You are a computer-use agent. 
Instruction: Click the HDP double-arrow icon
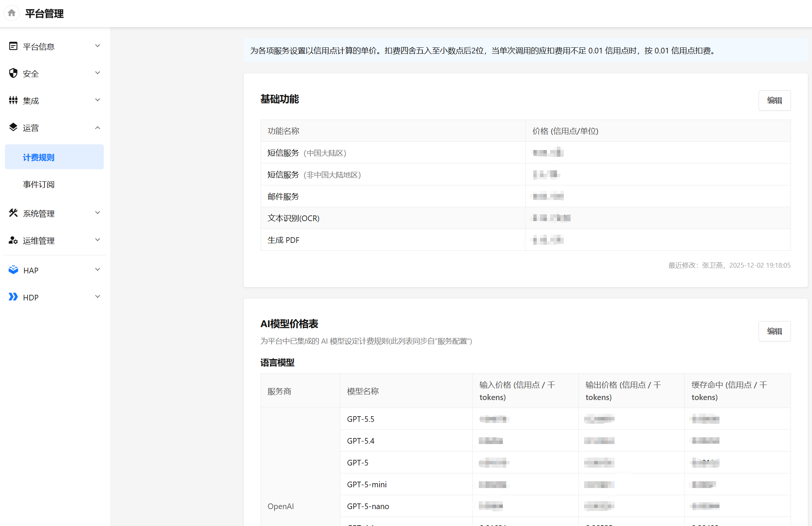point(13,297)
